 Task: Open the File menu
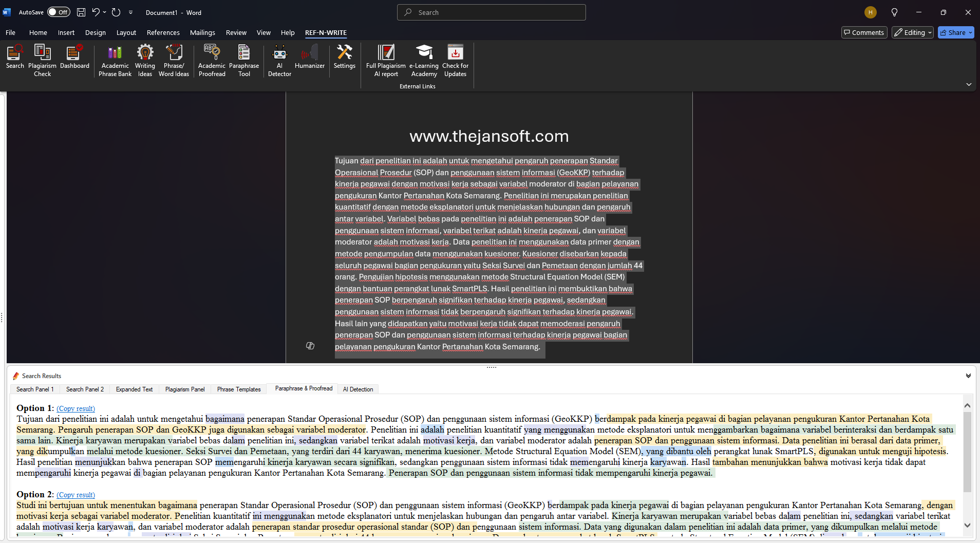10,32
